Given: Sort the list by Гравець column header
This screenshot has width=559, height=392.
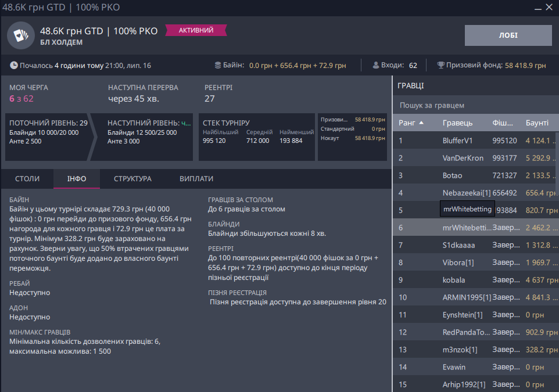Looking at the screenshot, I should click(457, 123).
